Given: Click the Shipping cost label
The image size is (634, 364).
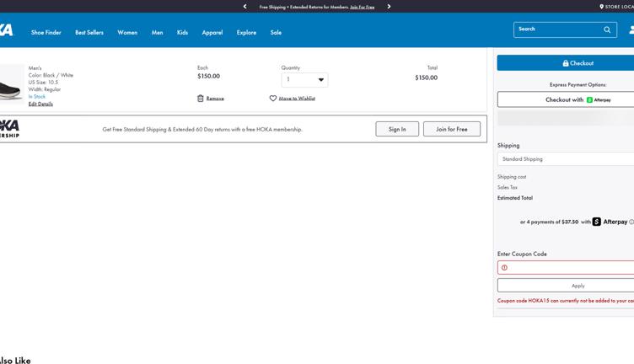Looking at the screenshot, I should (x=512, y=177).
